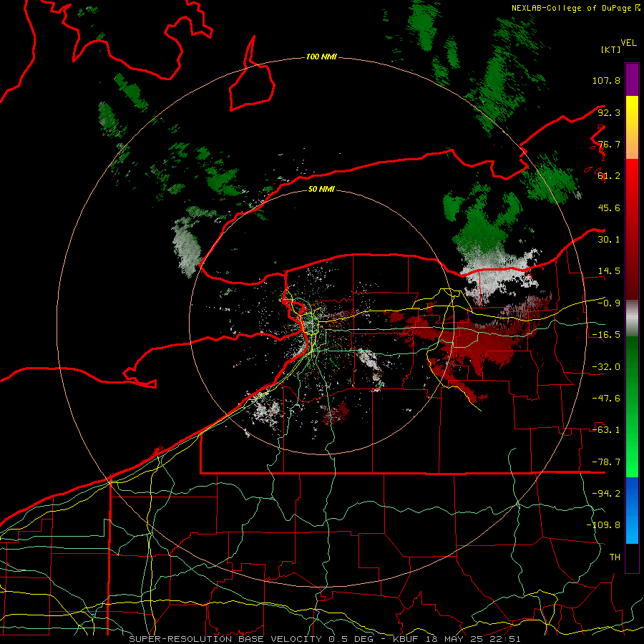Screen dimensions: 644x644
Task: Click the 14.5 velocity scale value
Action: pyautogui.click(x=609, y=271)
